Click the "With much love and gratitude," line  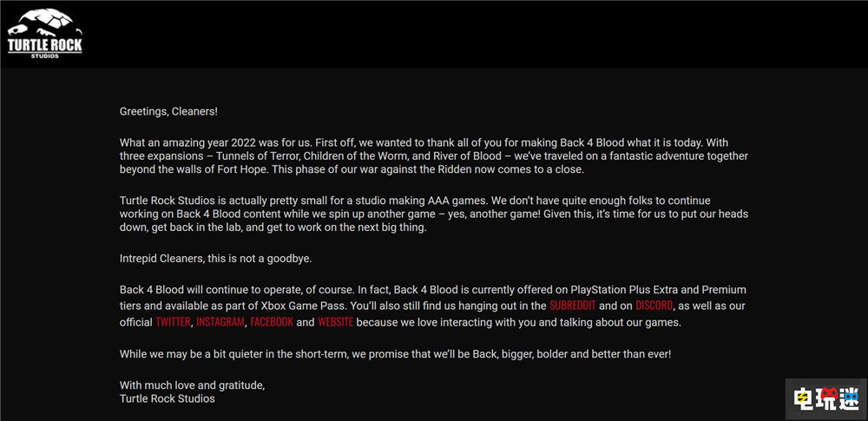[x=192, y=385]
